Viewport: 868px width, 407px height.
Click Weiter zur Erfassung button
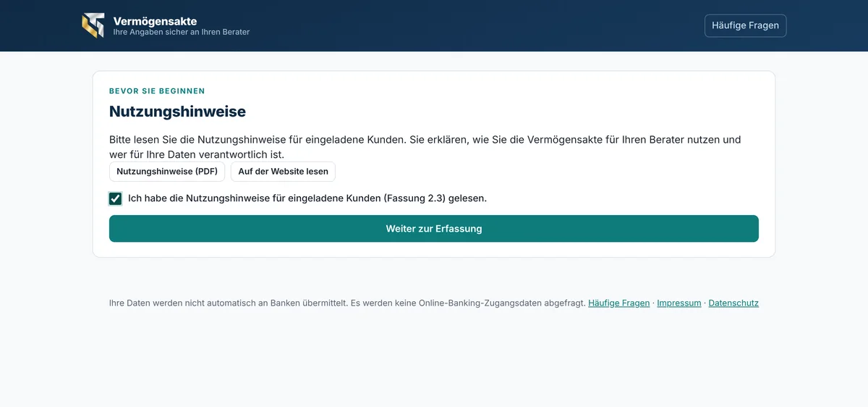(x=434, y=229)
